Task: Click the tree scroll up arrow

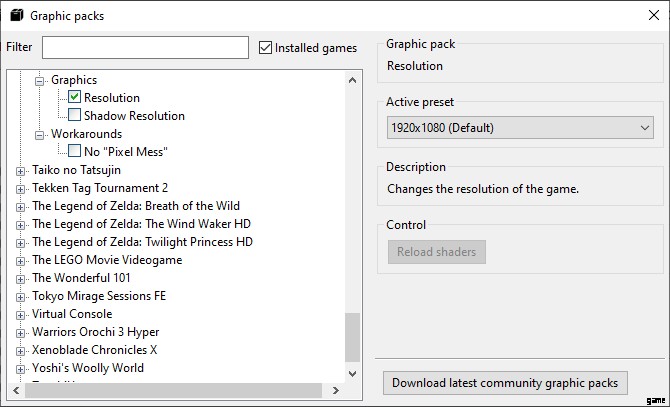Action: coord(353,80)
